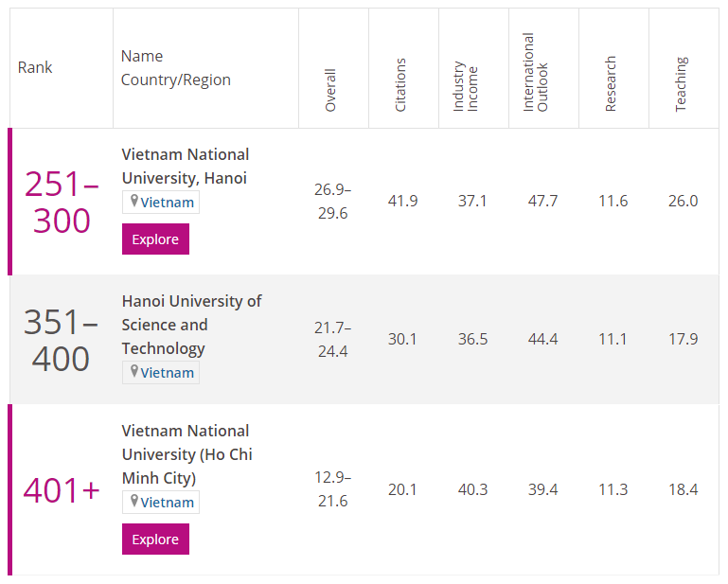The image size is (728, 584).
Task: Sort by Citations column header
Action: (400, 85)
